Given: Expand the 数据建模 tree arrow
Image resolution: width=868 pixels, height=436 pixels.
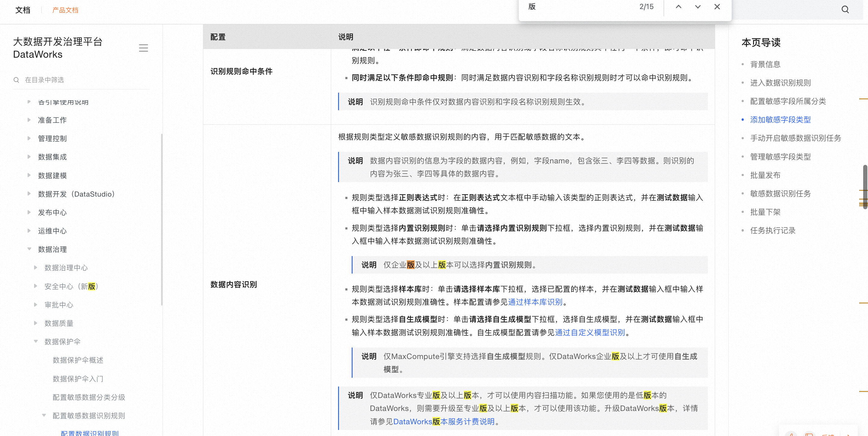Looking at the screenshot, I should click(x=29, y=175).
